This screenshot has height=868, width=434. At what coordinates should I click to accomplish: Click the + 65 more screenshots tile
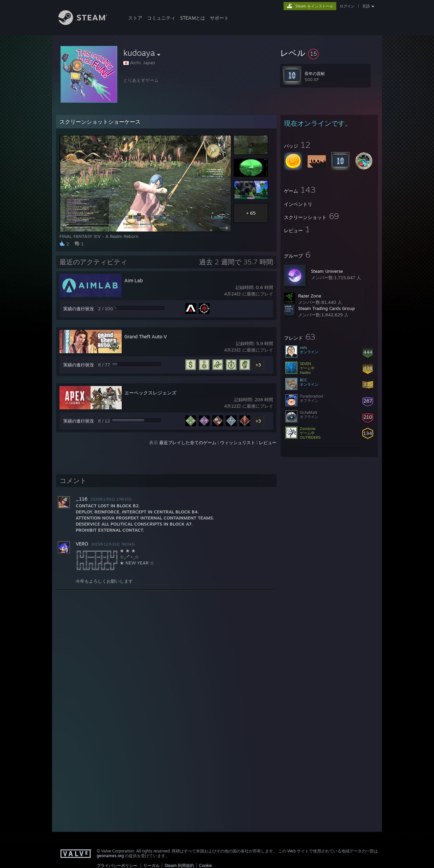click(251, 213)
